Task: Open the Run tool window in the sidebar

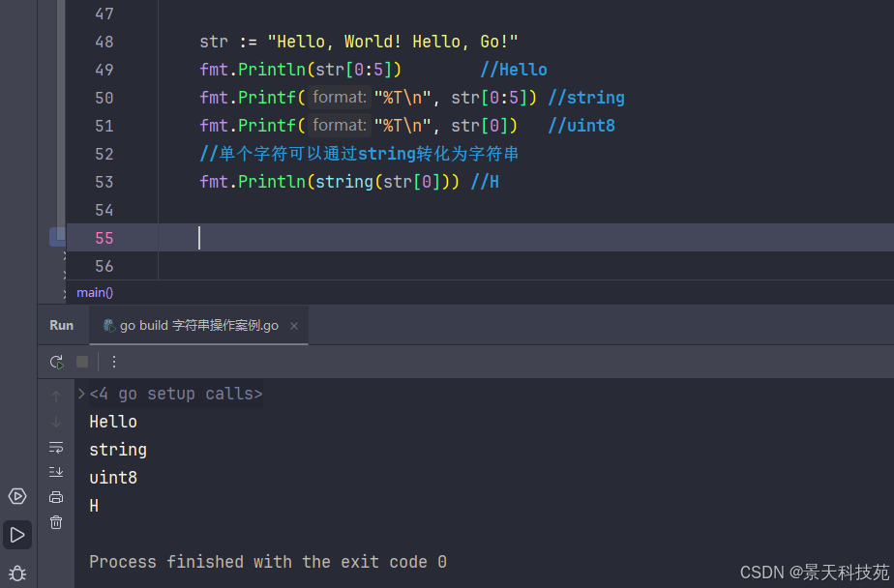Action: (17, 534)
